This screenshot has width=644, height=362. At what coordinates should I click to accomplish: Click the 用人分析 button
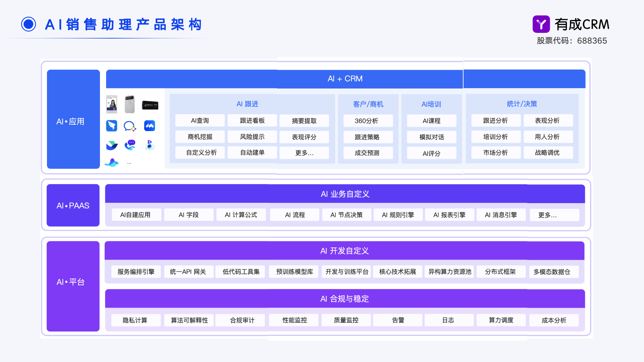coord(548,137)
